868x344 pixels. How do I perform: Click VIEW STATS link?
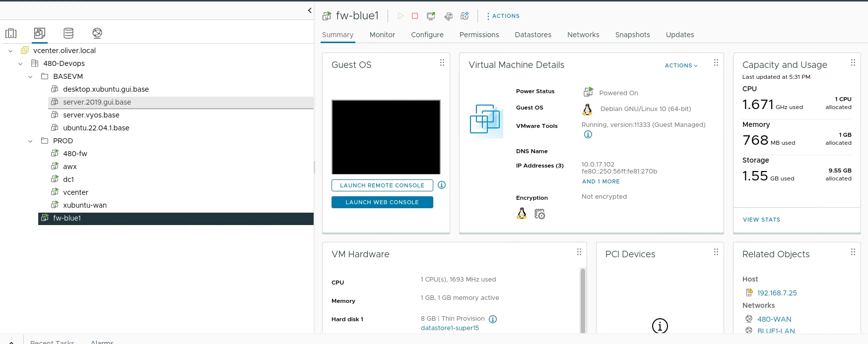(761, 220)
